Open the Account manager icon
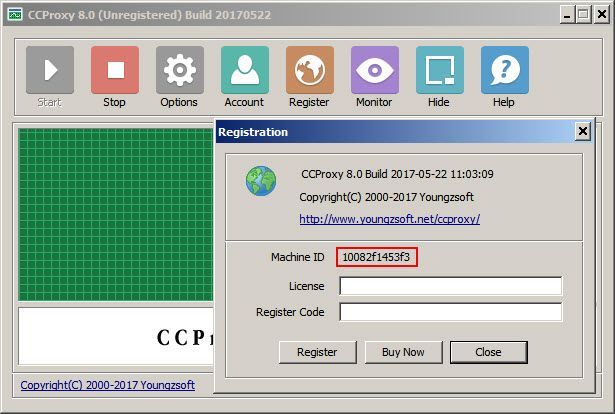615x414 pixels. tap(245, 70)
